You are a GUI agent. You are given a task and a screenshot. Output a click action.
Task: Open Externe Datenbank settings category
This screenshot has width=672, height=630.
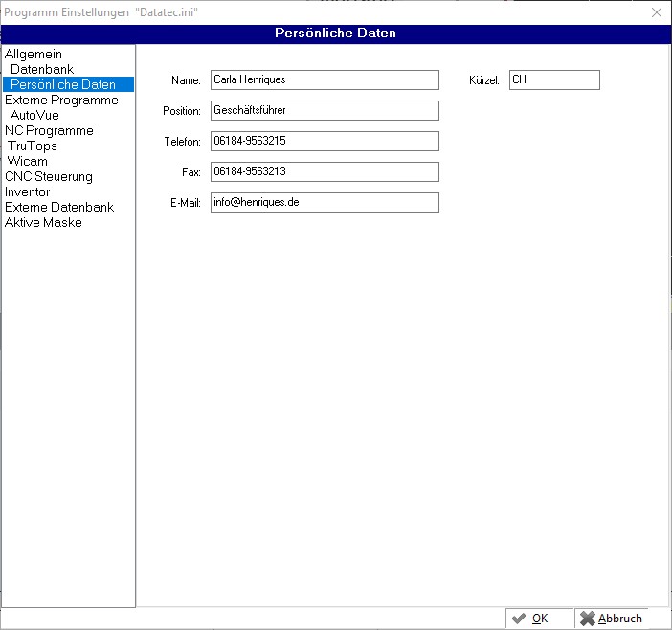coord(59,208)
